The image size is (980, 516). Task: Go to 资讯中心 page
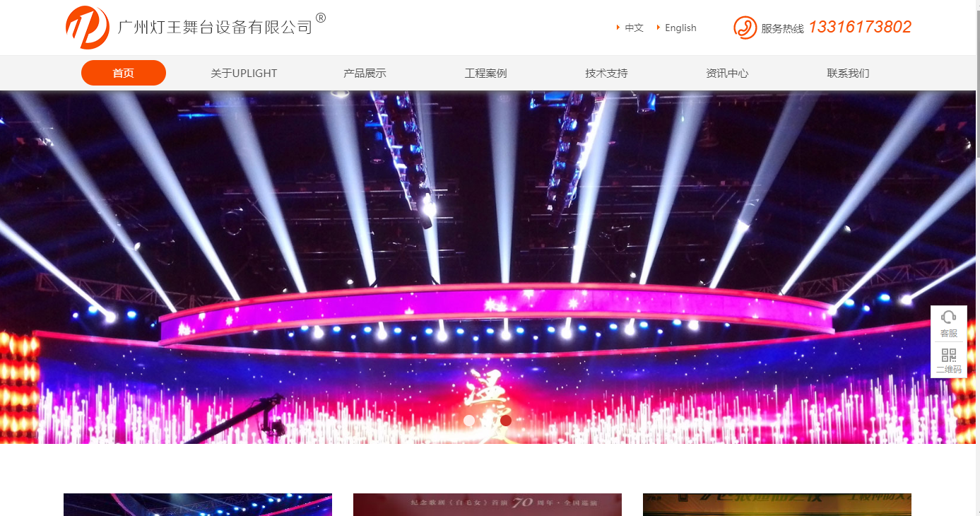727,73
